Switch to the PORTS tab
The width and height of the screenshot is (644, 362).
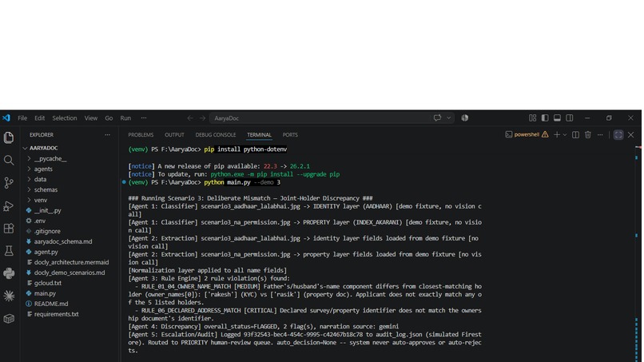290,135
